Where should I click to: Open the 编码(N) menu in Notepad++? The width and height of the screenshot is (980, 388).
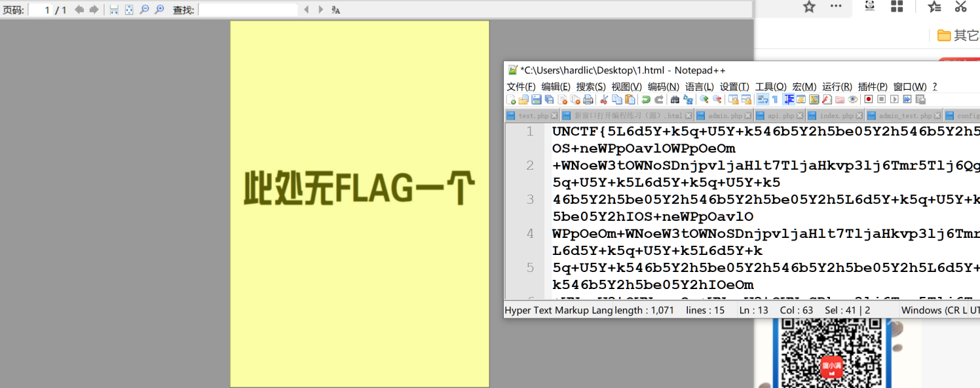click(664, 87)
